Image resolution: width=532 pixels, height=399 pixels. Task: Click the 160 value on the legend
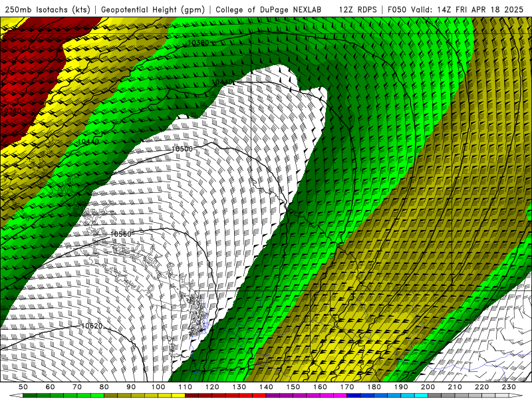[320, 387]
